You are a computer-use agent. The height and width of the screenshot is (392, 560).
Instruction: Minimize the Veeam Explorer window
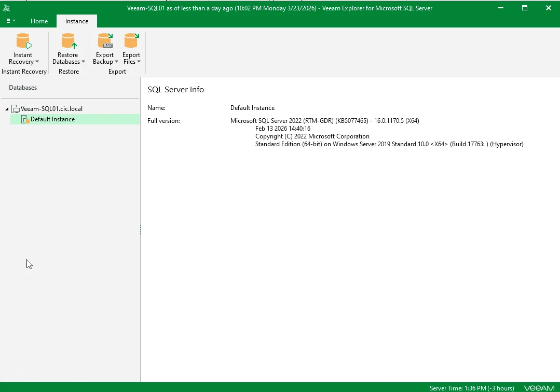(501, 8)
